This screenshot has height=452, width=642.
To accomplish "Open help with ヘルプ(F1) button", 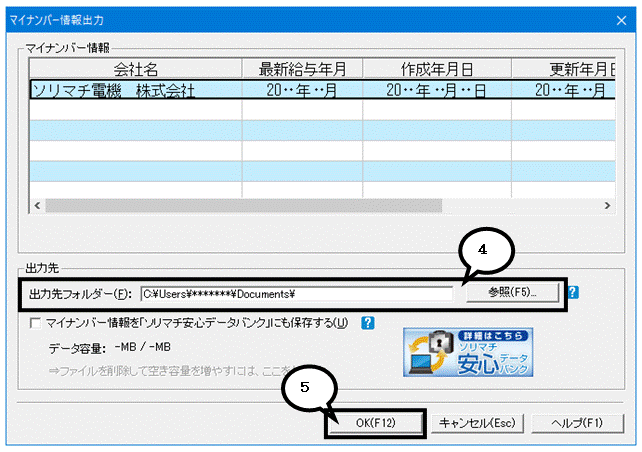I will click(x=577, y=423).
